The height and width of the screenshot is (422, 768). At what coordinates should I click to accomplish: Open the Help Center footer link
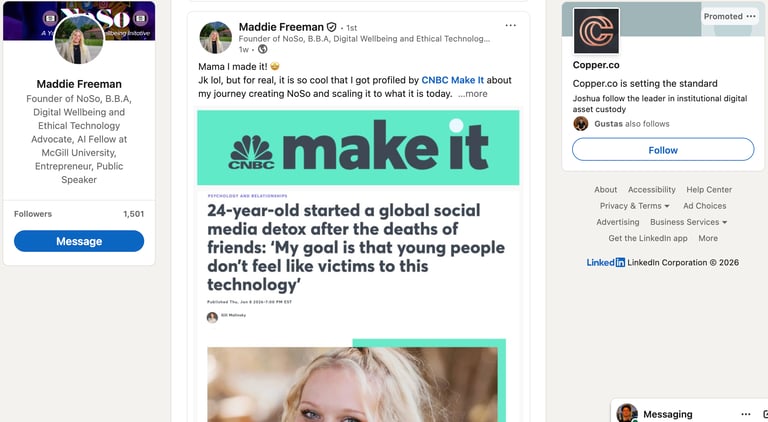(x=709, y=190)
